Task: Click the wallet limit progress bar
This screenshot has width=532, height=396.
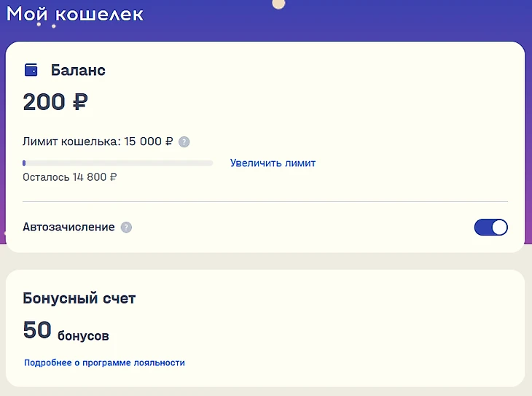Action: coord(117,163)
